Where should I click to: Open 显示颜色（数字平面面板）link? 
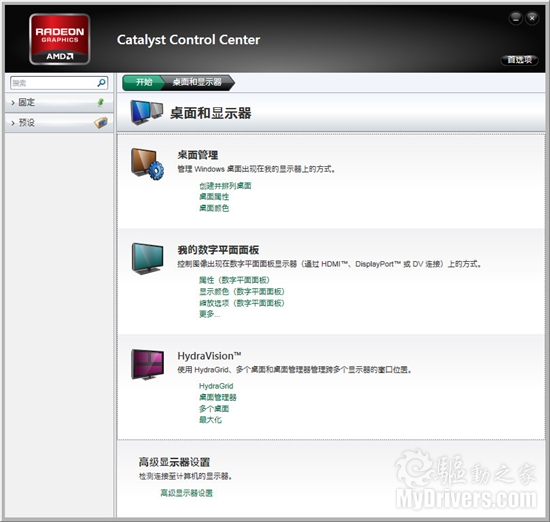pyautogui.click(x=242, y=292)
